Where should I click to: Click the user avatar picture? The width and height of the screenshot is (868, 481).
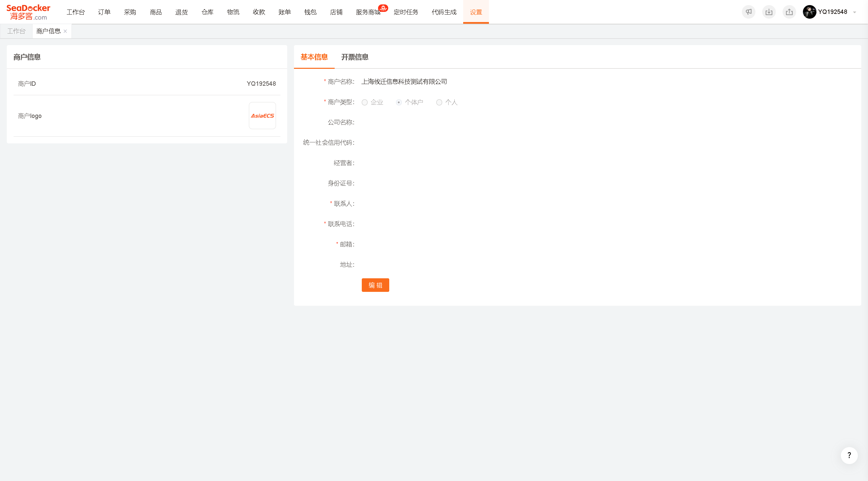click(809, 12)
